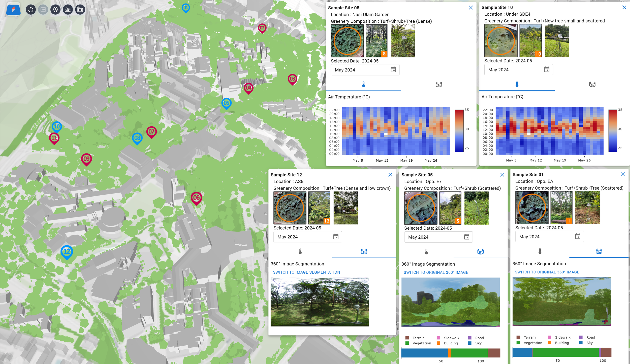The width and height of the screenshot is (630, 364).
Task: Close the Sample Site 01 panel
Action: (x=623, y=174)
